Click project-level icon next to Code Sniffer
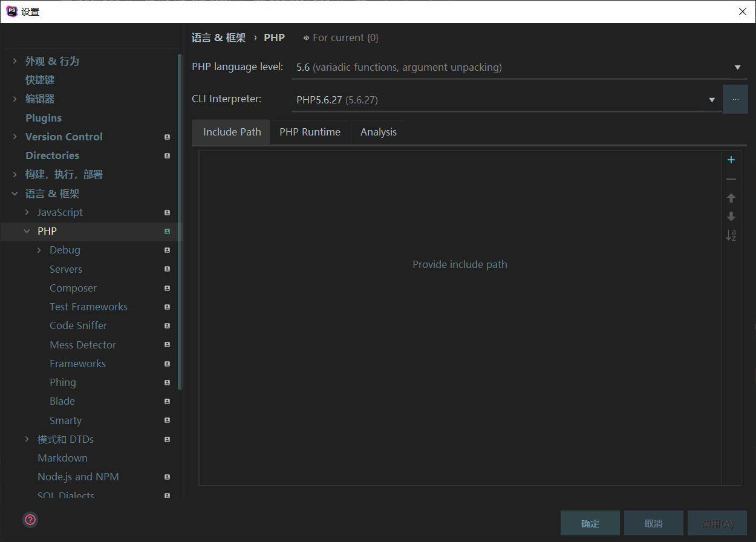The image size is (756, 542). [x=167, y=326]
